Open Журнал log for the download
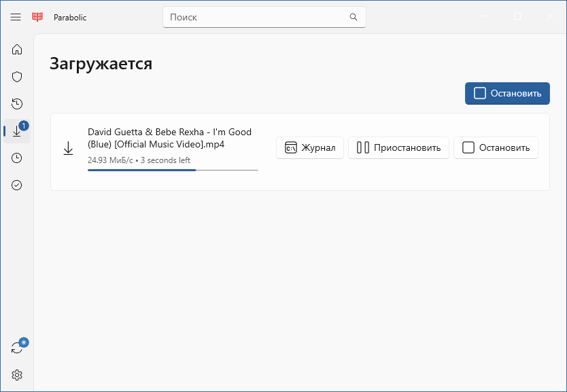567x392 pixels. coord(310,147)
